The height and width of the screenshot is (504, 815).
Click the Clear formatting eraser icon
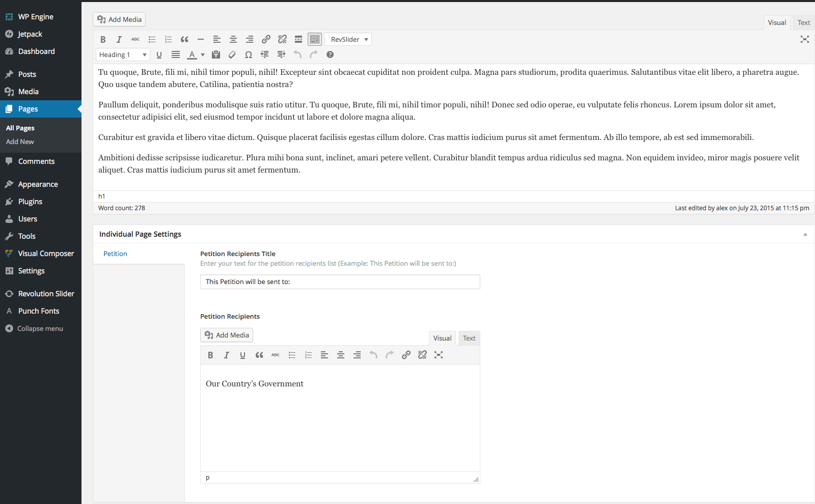[x=232, y=54]
